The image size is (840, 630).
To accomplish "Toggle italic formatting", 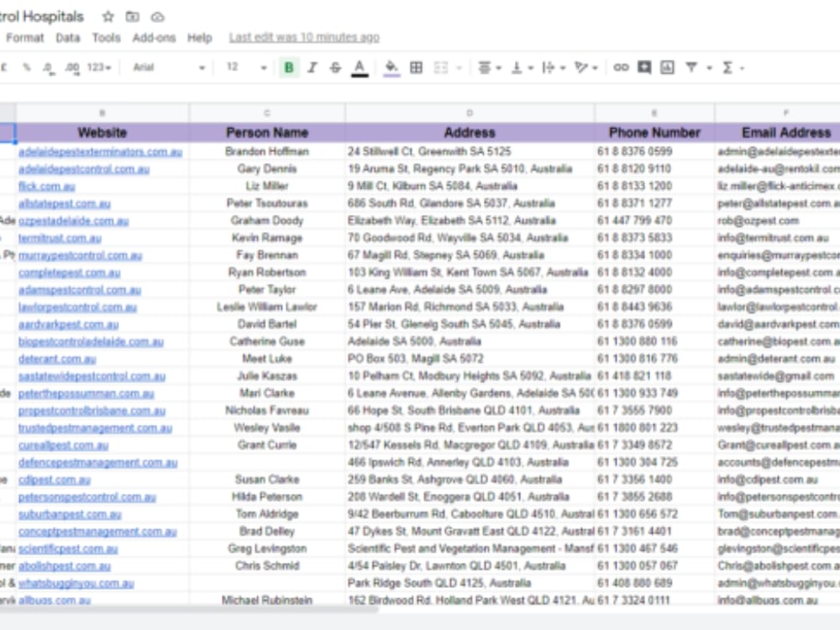I will (312, 67).
